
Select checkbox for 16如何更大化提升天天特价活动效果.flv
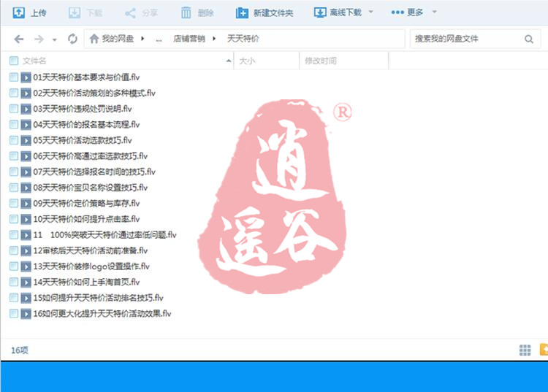[14, 314]
